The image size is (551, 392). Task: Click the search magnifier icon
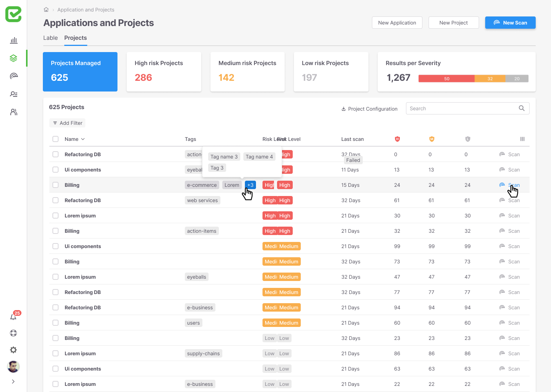click(522, 108)
